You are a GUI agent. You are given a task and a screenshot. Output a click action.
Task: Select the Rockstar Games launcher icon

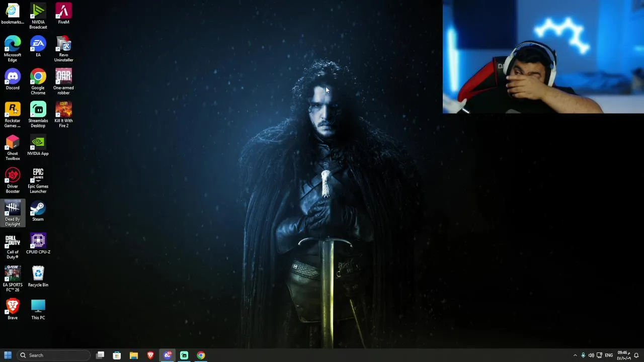tap(13, 115)
